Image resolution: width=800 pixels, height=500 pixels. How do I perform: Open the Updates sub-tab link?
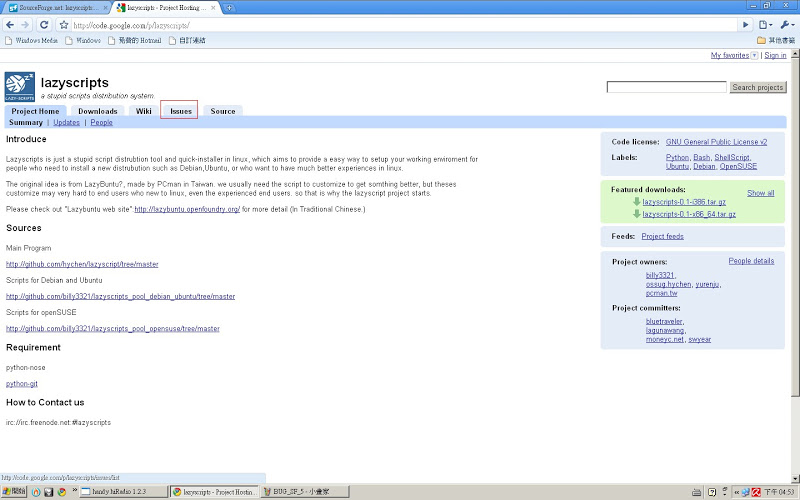[x=66, y=122]
